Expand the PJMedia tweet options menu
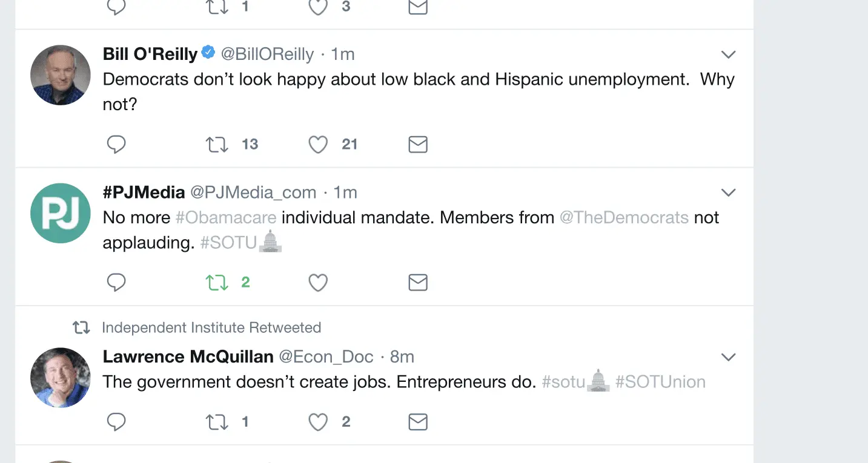The width and height of the screenshot is (868, 463). 728,192
